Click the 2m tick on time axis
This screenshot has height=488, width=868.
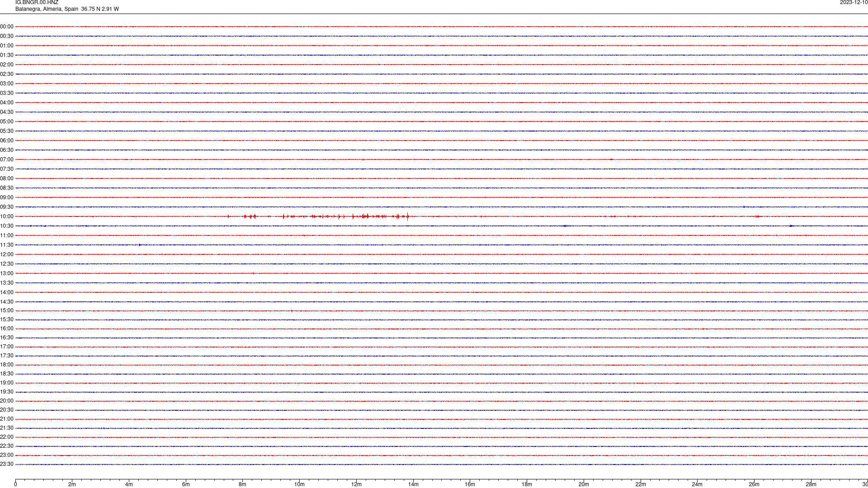[x=72, y=484]
